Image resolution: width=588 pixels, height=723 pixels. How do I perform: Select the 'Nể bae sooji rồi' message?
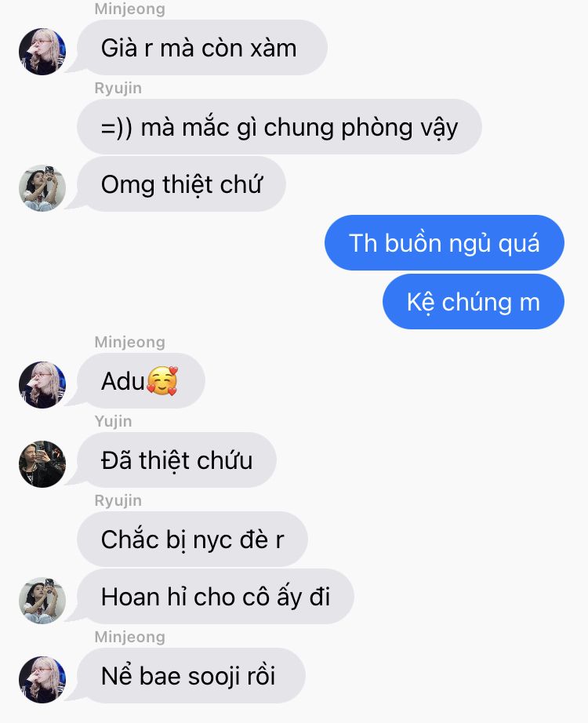coord(191,675)
